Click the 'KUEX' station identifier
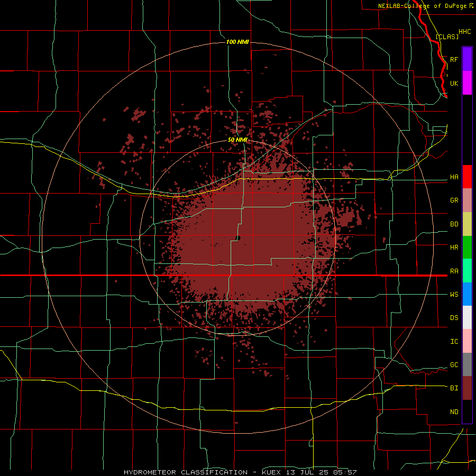This screenshot has width=476, height=476. [272, 472]
